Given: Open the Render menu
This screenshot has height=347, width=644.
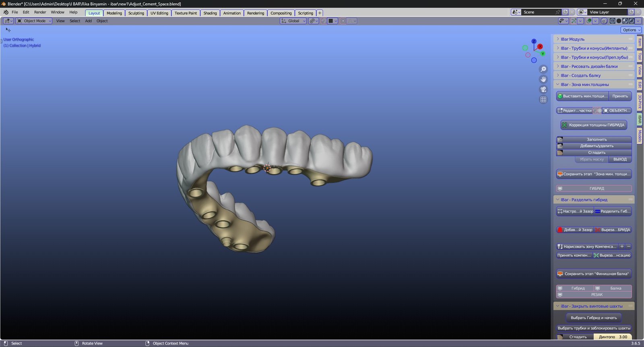Looking at the screenshot, I should (40, 12).
